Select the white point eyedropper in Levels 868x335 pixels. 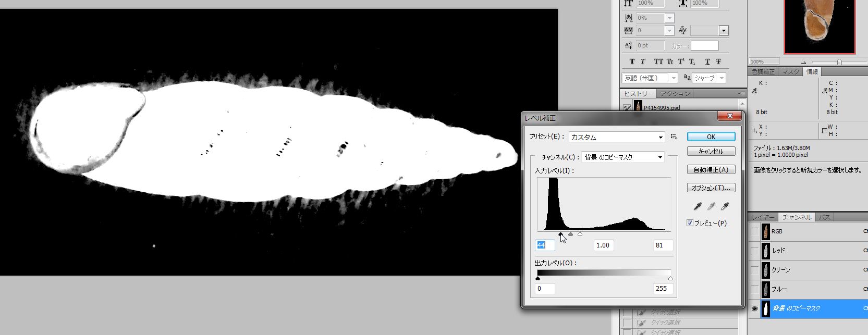725,206
